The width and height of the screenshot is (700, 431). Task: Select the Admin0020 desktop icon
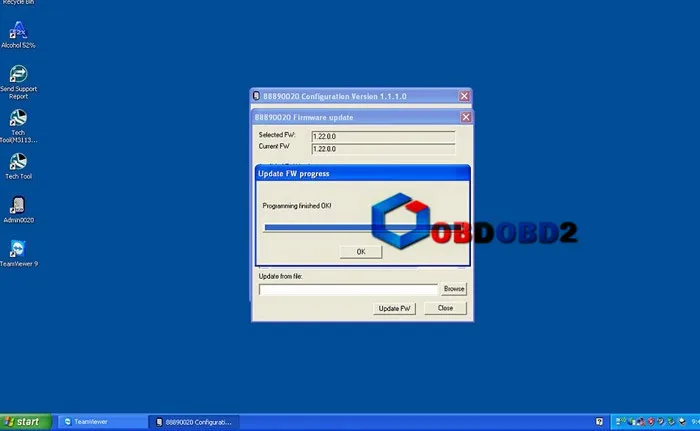[x=18, y=209]
